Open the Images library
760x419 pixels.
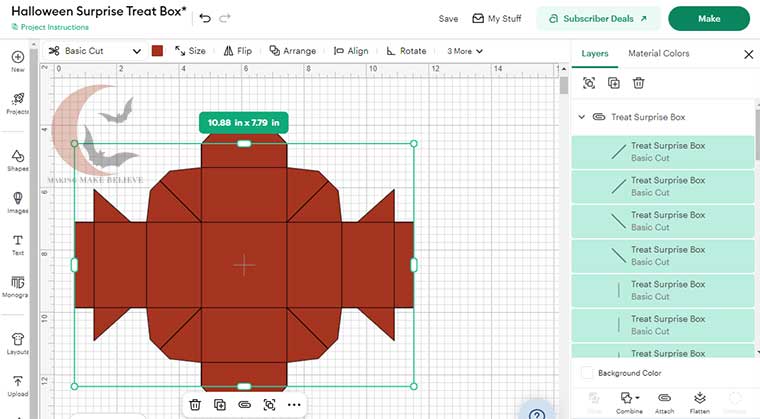[17, 202]
